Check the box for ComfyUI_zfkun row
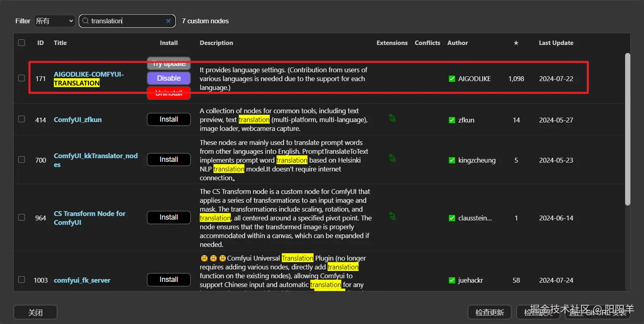Screen dimensions: 644x324 pos(22,119)
